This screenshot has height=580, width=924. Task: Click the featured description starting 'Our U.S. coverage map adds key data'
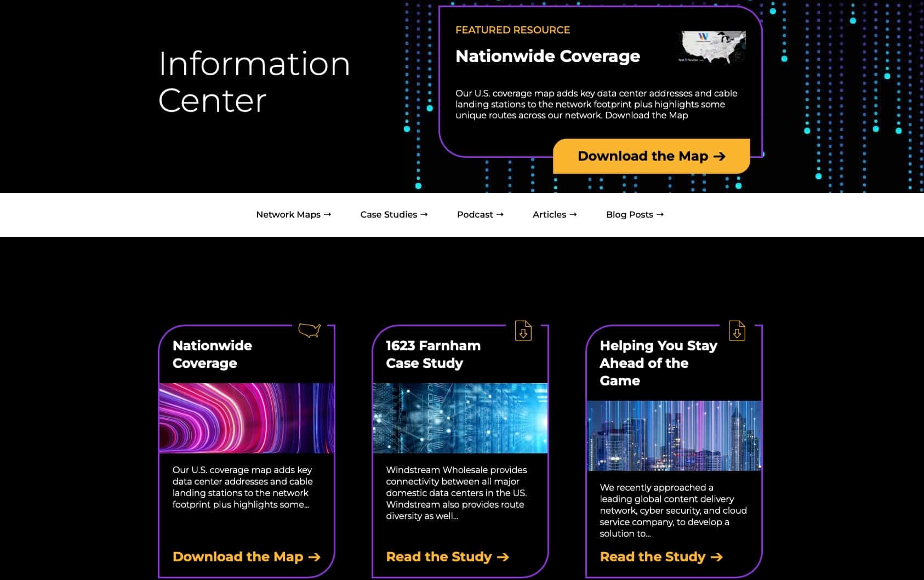click(x=596, y=104)
